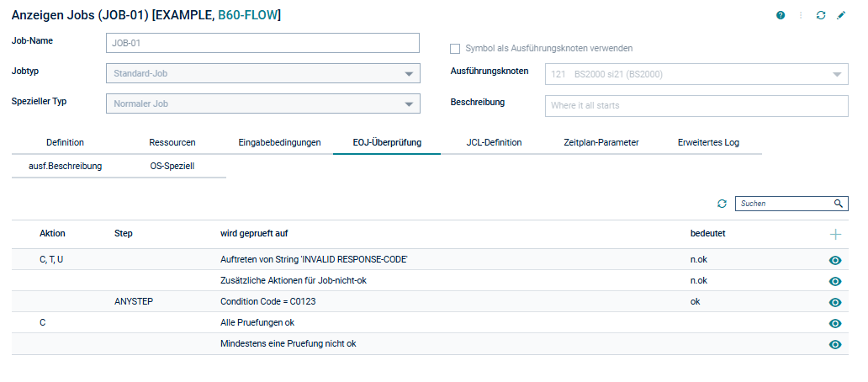Open the JCL-Definition tab

tap(494, 142)
